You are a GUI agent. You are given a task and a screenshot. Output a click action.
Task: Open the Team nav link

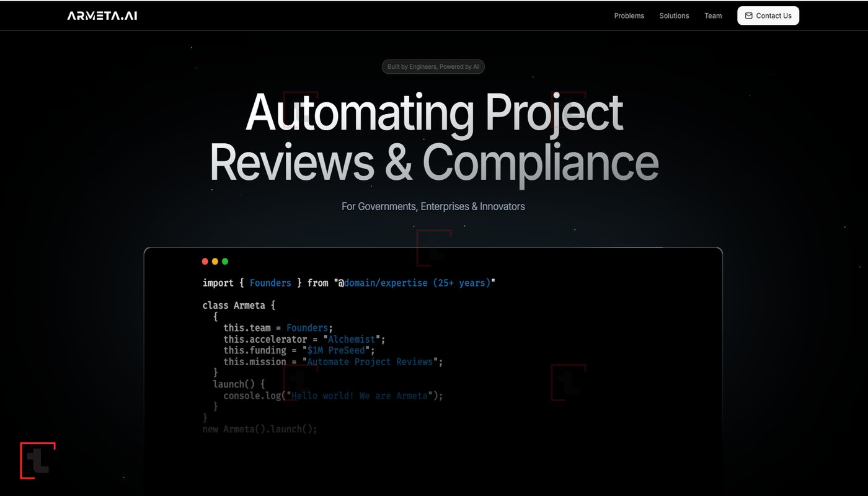pyautogui.click(x=713, y=16)
